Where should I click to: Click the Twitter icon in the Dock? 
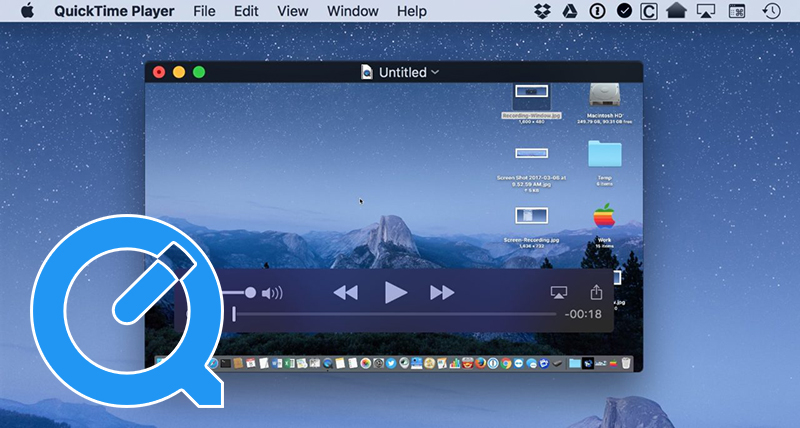[391, 363]
